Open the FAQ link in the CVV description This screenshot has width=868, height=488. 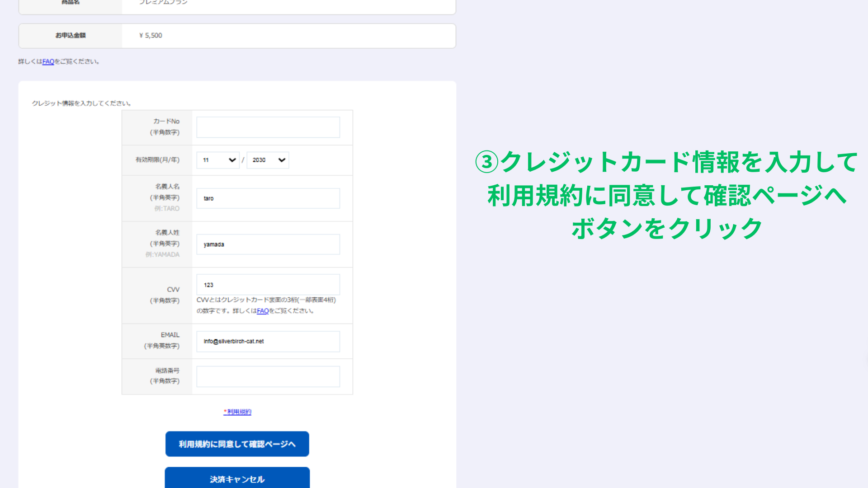262,311
